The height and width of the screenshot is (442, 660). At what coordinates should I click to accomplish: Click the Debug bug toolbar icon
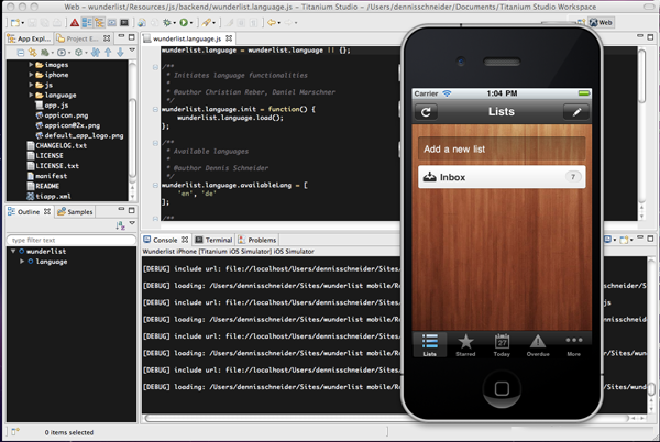tap(167, 23)
